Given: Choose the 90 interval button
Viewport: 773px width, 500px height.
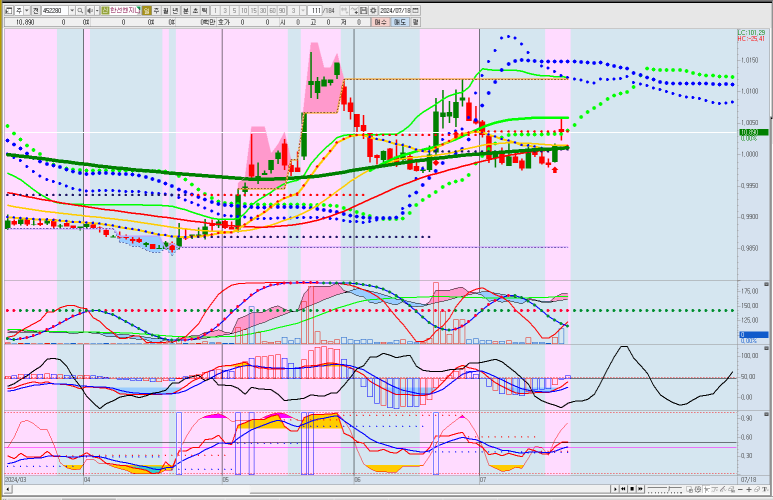Looking at the screenshot, I should pos(282,10).
